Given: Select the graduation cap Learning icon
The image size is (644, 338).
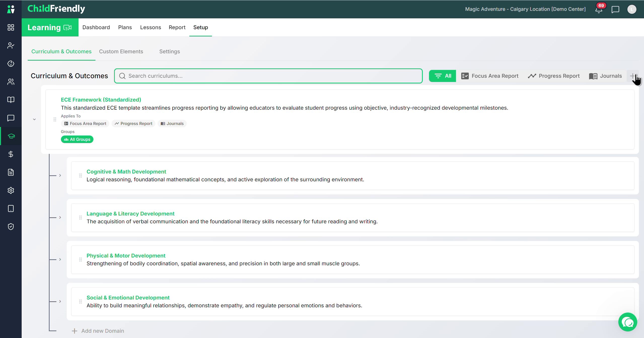Looking at the screenshot, I should pyautogui.click(x=11, y=136).
